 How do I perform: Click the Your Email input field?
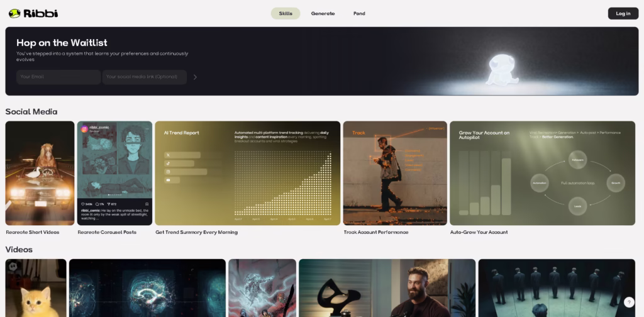click(x=58, y=77)
